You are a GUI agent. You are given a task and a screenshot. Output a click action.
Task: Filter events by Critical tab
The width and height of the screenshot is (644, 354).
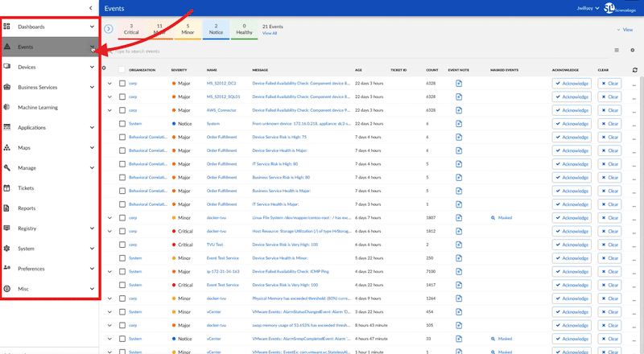[x=131, y=29]
